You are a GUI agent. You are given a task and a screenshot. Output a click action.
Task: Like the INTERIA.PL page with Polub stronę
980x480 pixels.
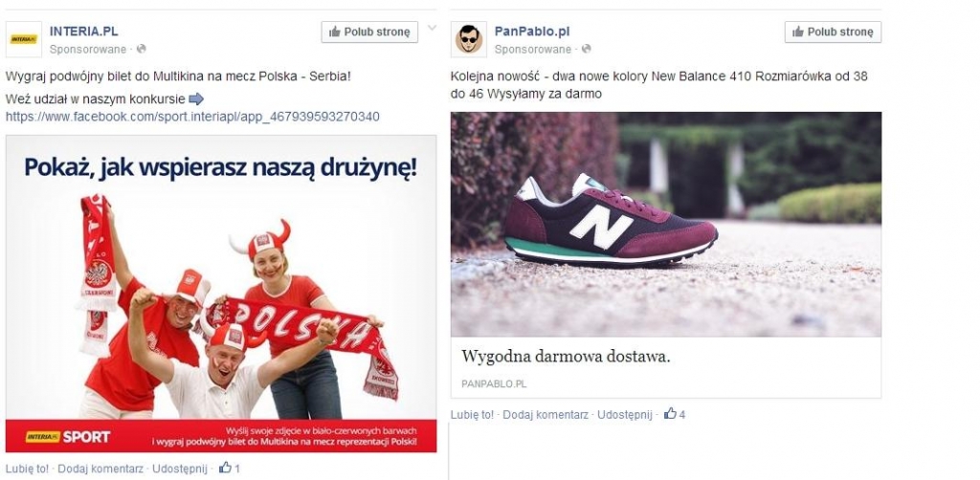tap(369, 32)
